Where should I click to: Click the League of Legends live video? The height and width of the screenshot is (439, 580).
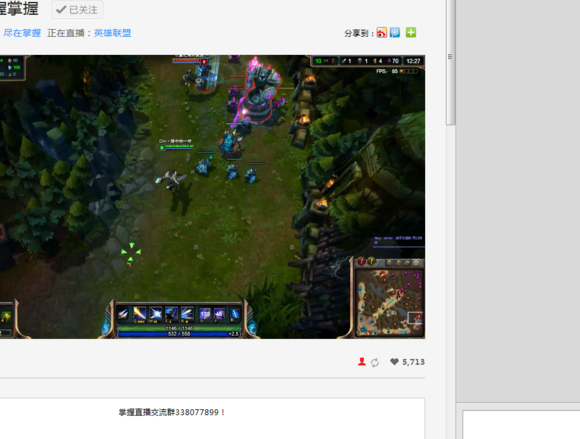[x=212, y=197]
